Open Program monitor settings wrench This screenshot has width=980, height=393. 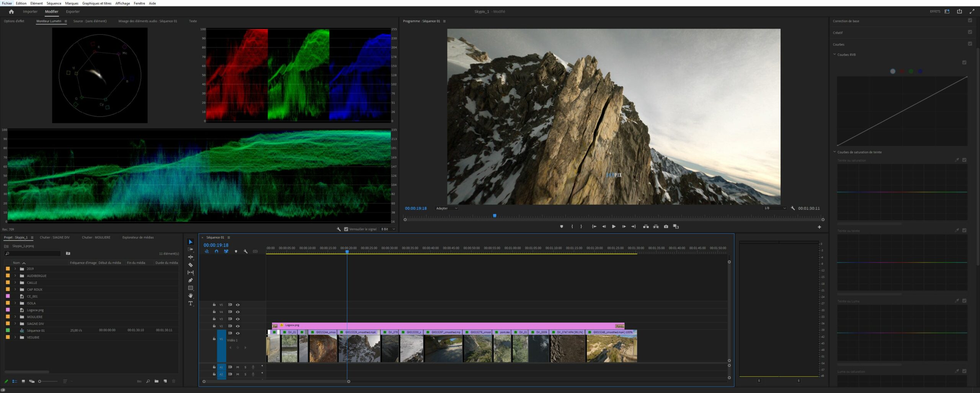pyautogui.click(x=793, y=208)
